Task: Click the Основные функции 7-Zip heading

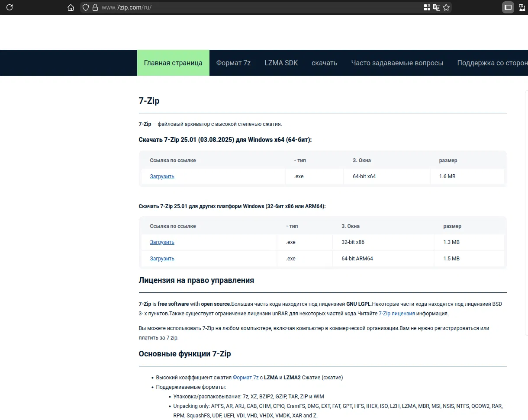Action: point(185,354)
